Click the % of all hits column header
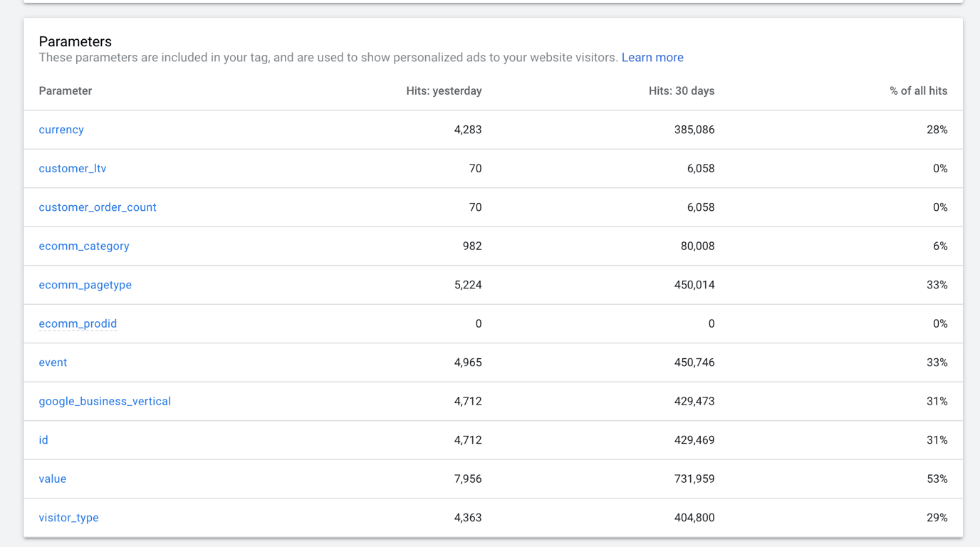Image resolution: width=980 pixels, height=547 pixels. (918, 91)
